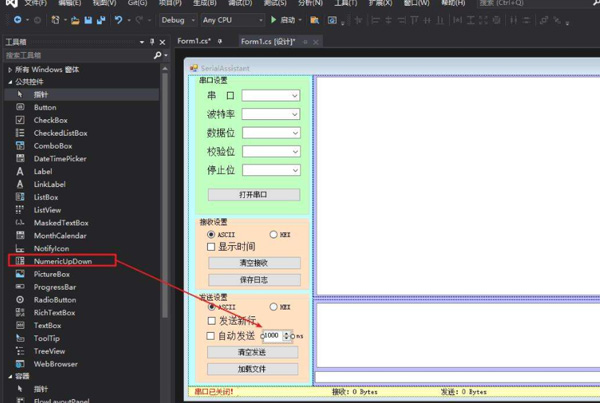
Task: Open the 数据位 combo box
Action: tap(271, 133)
